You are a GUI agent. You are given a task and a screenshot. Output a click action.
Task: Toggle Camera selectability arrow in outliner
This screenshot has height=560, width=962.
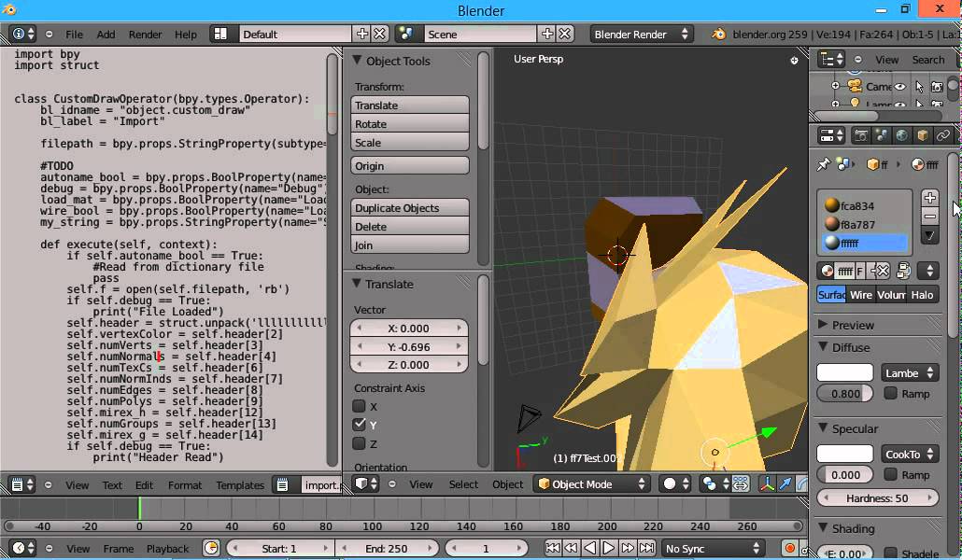[x=919, y=87]
